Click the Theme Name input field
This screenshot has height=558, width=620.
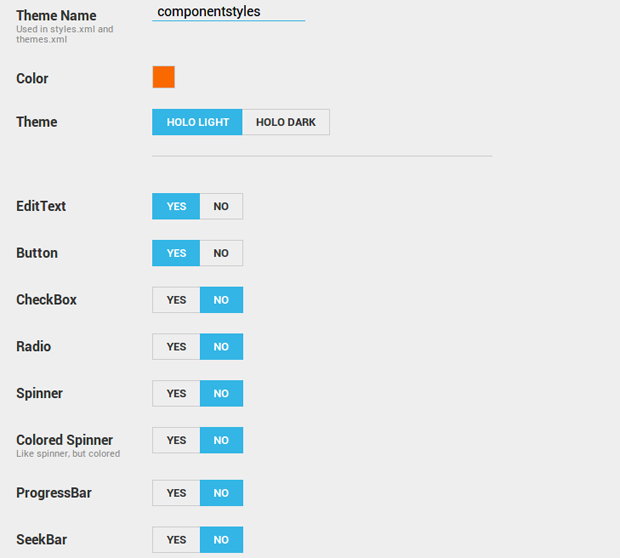point(229,11)
